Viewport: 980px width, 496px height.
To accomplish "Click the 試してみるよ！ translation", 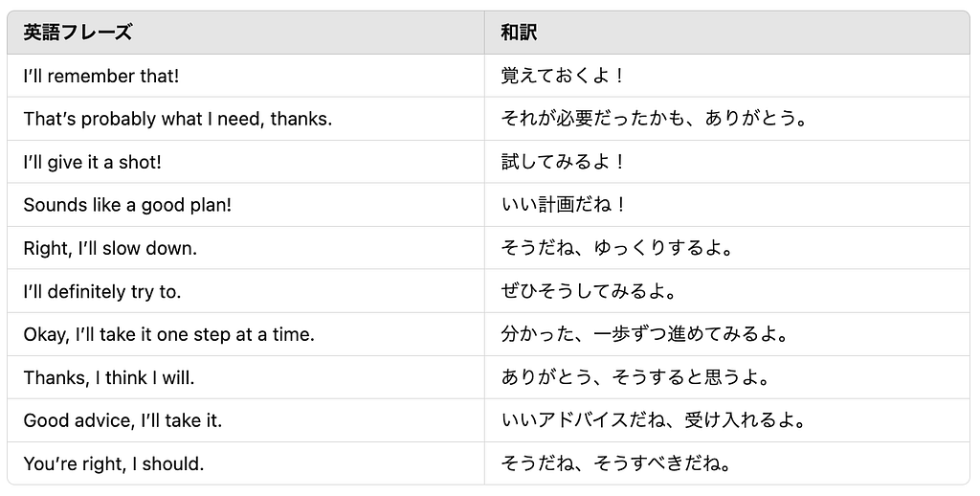I will point(563,163).
